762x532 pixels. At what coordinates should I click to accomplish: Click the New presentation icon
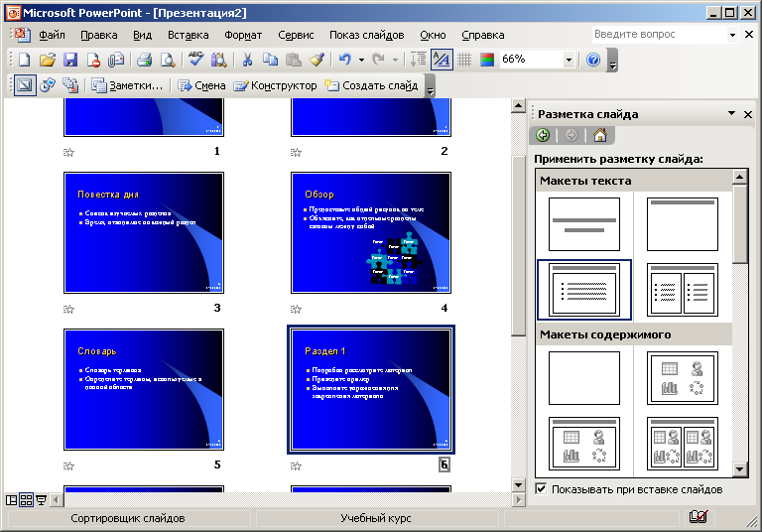24,60
